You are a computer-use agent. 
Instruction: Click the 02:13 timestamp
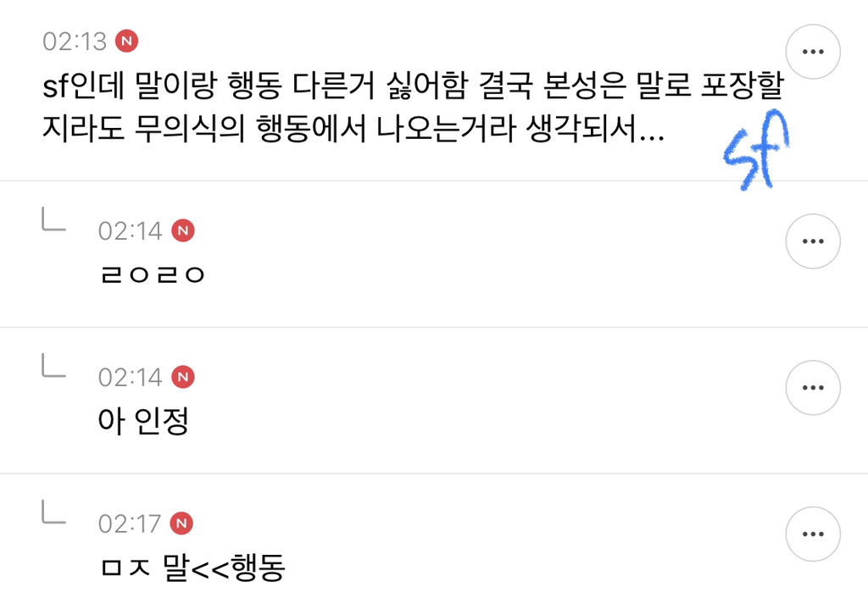pos(75,41)
